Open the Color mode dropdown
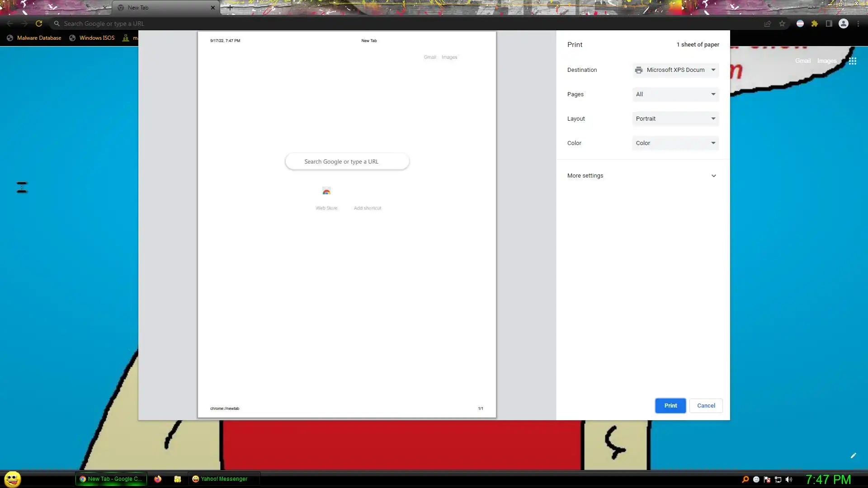868x488 pixels. 675,143
